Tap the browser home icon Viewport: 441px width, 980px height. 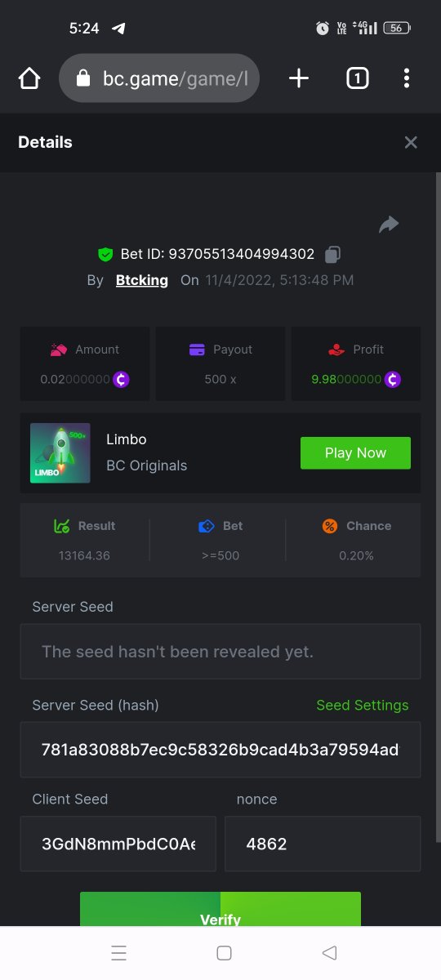(x=29, y=78)
